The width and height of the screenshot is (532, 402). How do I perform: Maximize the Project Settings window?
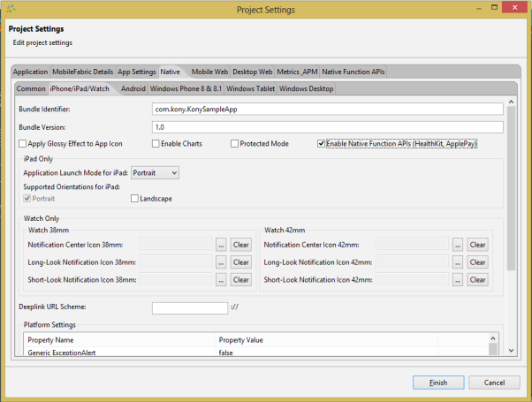point(494,7)
